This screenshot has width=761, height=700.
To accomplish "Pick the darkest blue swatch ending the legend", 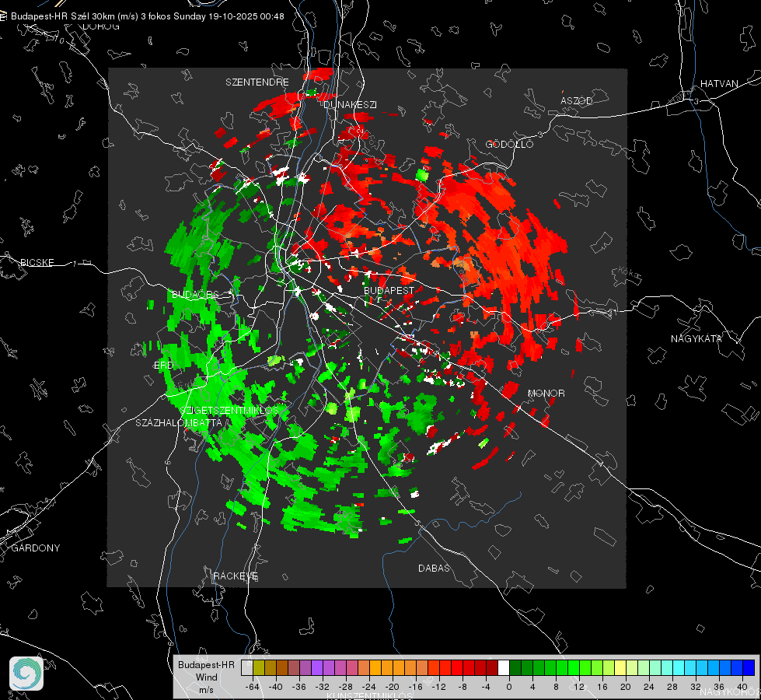I will tap(749, 668).
